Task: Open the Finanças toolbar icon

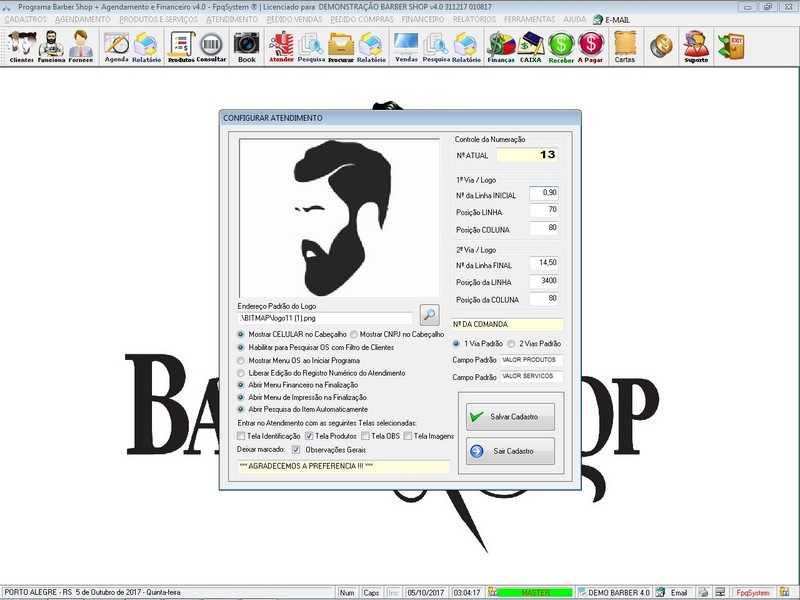Action: pyautogui.click(x=501, y=46)
